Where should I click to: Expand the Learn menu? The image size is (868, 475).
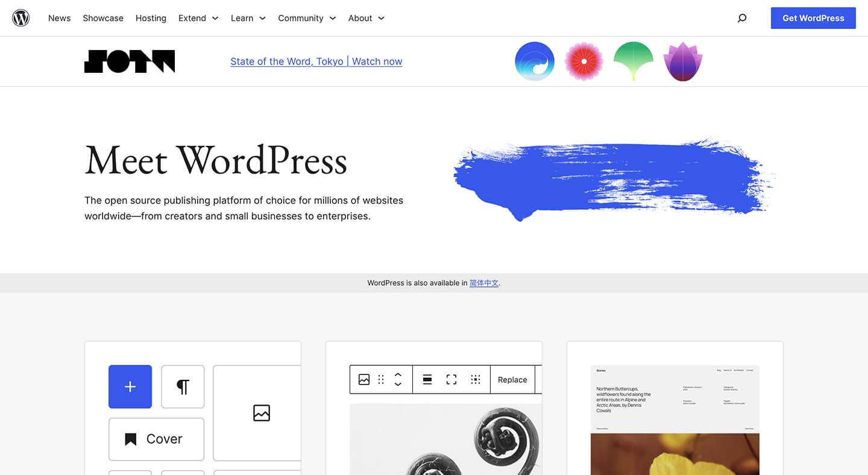248,18
